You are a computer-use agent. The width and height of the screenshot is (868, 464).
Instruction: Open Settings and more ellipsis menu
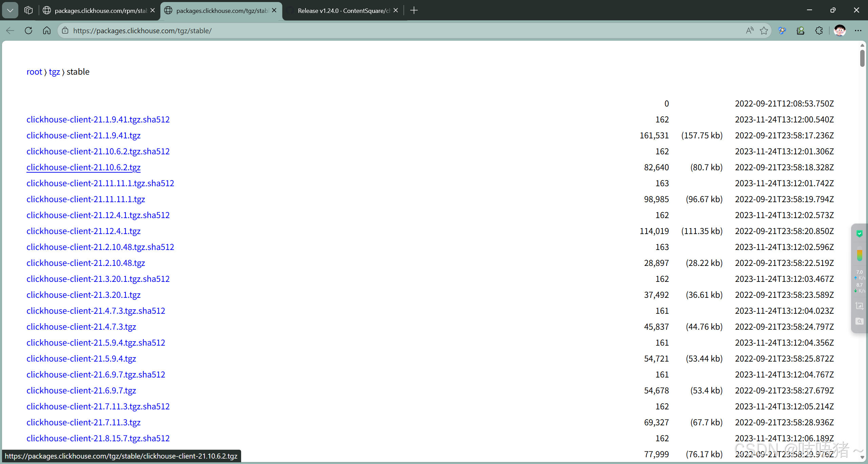858,31
